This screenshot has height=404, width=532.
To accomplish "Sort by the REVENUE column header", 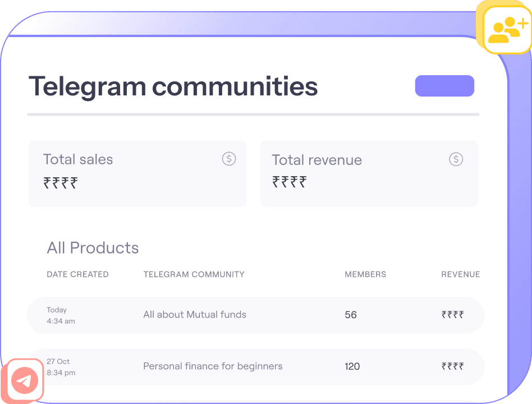I will pos(460,274).
